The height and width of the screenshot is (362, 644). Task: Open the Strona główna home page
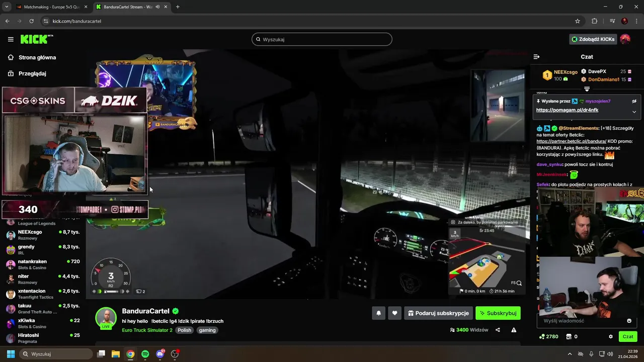(x=31, y=57)
